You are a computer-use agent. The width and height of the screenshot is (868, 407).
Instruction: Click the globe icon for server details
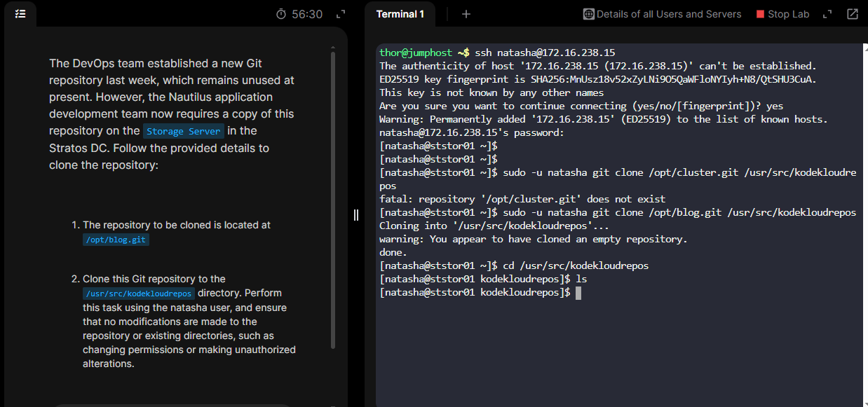[589, 14]
